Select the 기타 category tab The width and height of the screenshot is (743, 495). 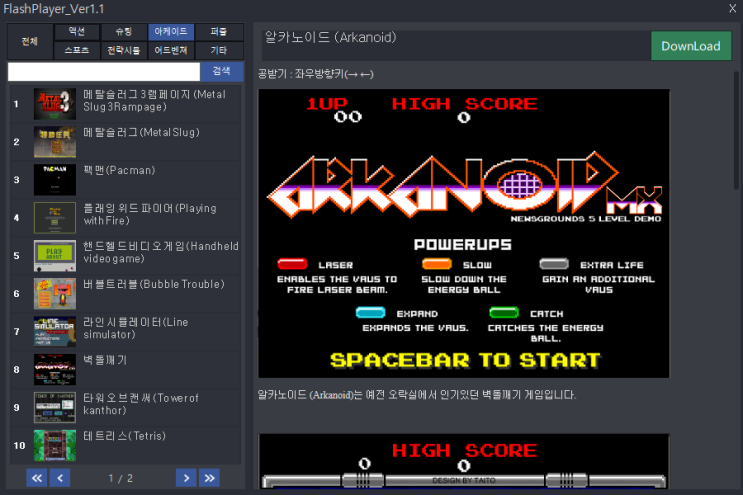218,50
